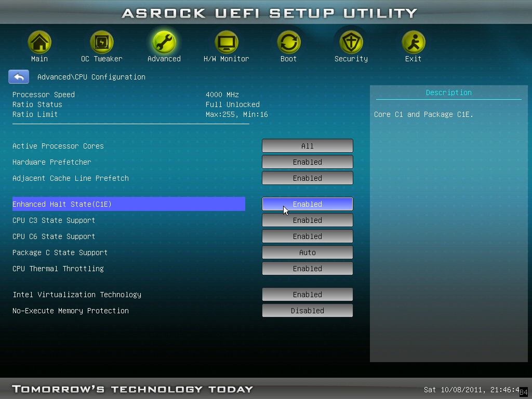This screenshot has width=532, height=399.
Task: Change Intel Virtualization Technology value
Action: click(x=308, y=295)
